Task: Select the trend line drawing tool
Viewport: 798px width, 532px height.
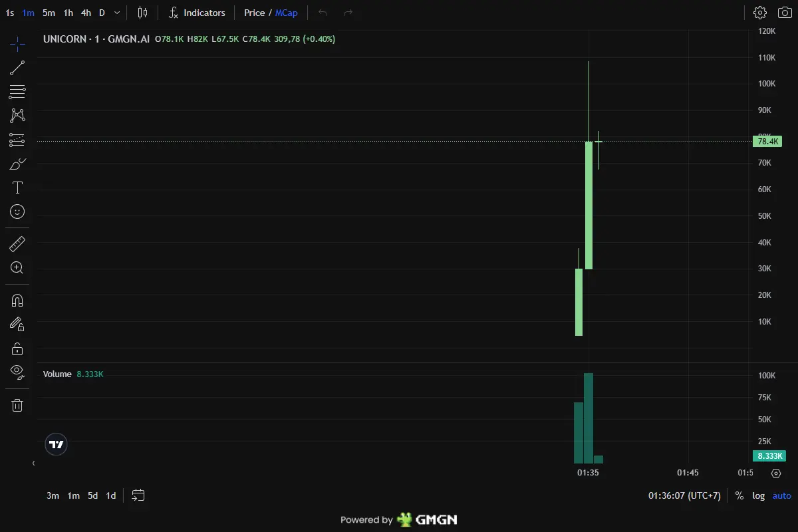Action: [x=17, y=67]
